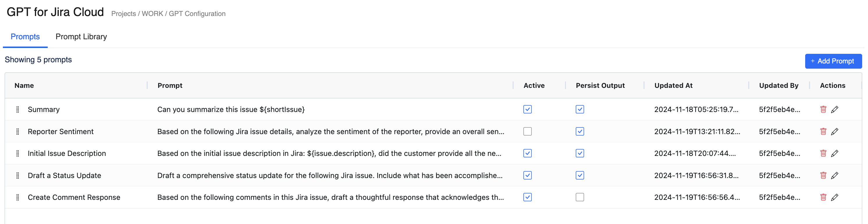Delete the Reporter Sentiment prompt
This screenshot has width=868, height=224.
823,131
